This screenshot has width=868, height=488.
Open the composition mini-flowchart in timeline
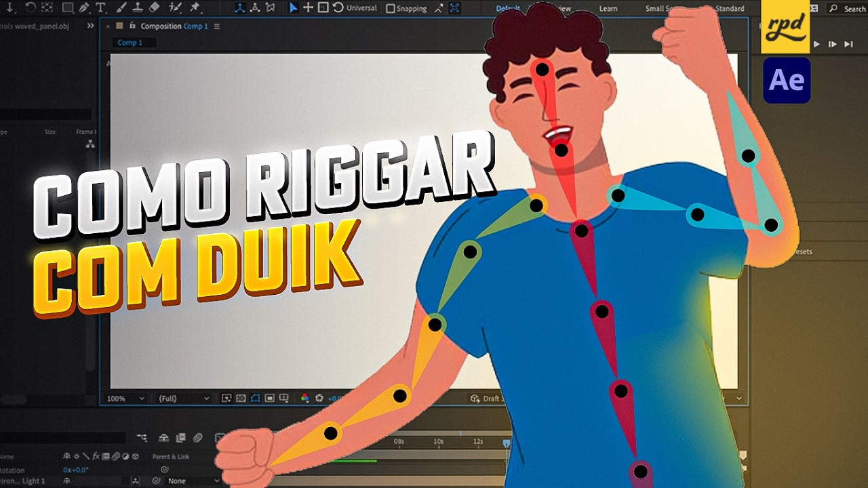(x=142, y=438)
